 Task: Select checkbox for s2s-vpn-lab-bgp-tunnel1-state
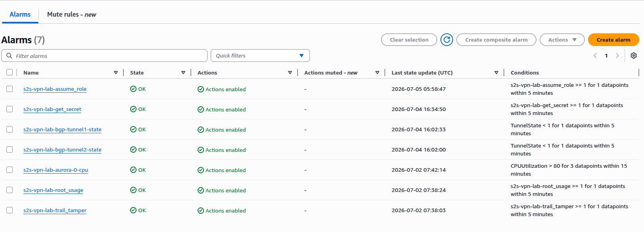10,129
